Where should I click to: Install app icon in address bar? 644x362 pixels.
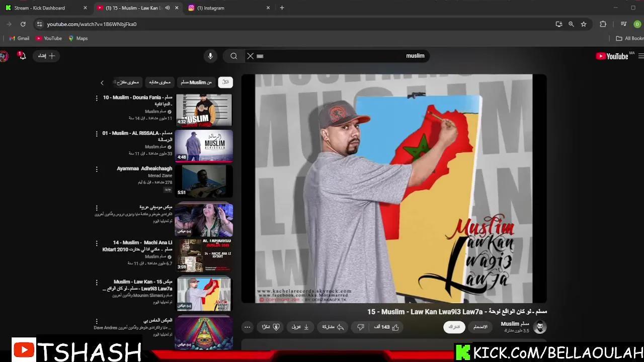[558, 24]
